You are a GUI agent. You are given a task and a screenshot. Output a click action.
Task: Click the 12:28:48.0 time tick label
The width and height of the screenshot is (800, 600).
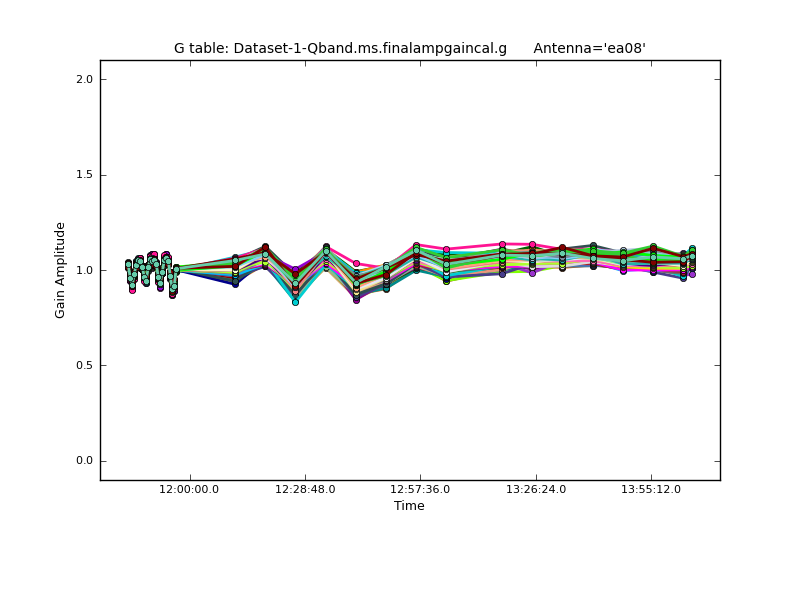coord(305,489)
